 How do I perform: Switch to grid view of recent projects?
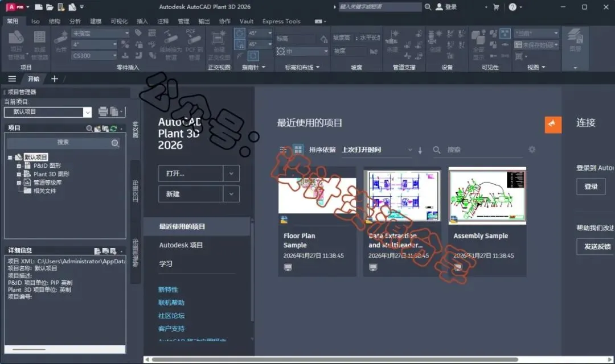click(x=298, y=149)
